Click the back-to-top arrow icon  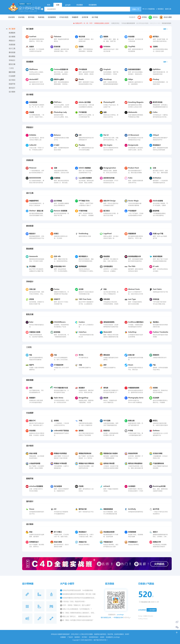tap(177, 633)
